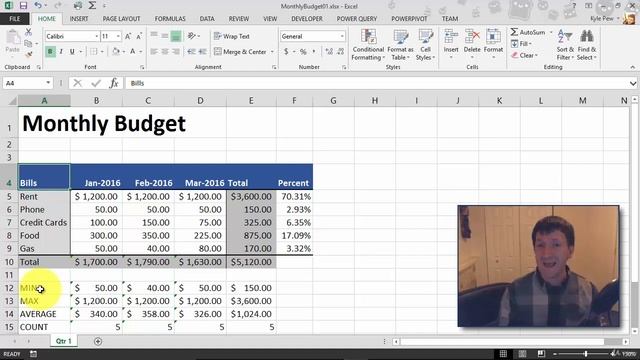Apply Accounting dollar number format
The width and height of the screenshot is (640, 360).
pos(286,51)
